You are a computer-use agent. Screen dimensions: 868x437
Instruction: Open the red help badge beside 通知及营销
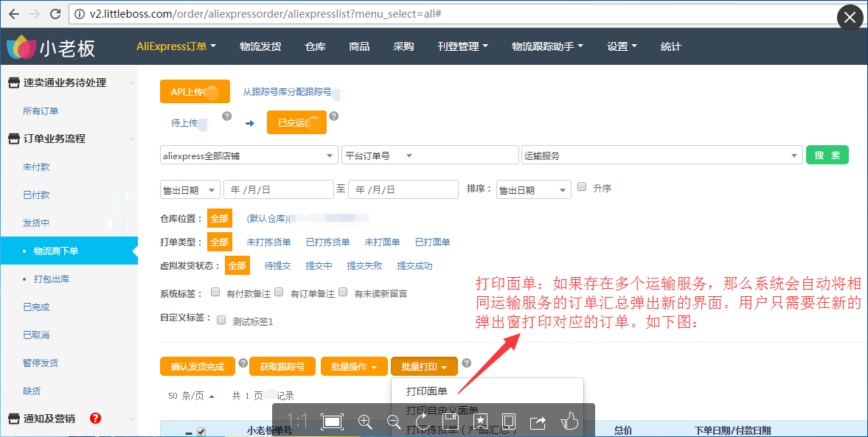pyautogui.click(x=95, y=418)
